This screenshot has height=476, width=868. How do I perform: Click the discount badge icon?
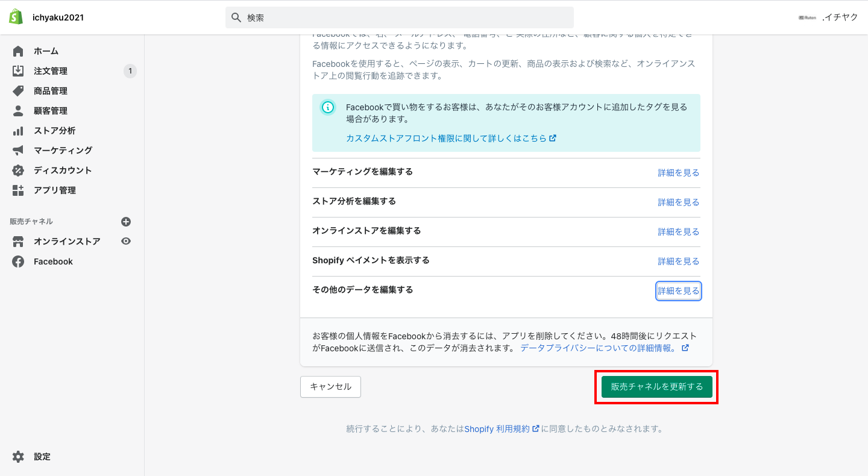(18, 171)
